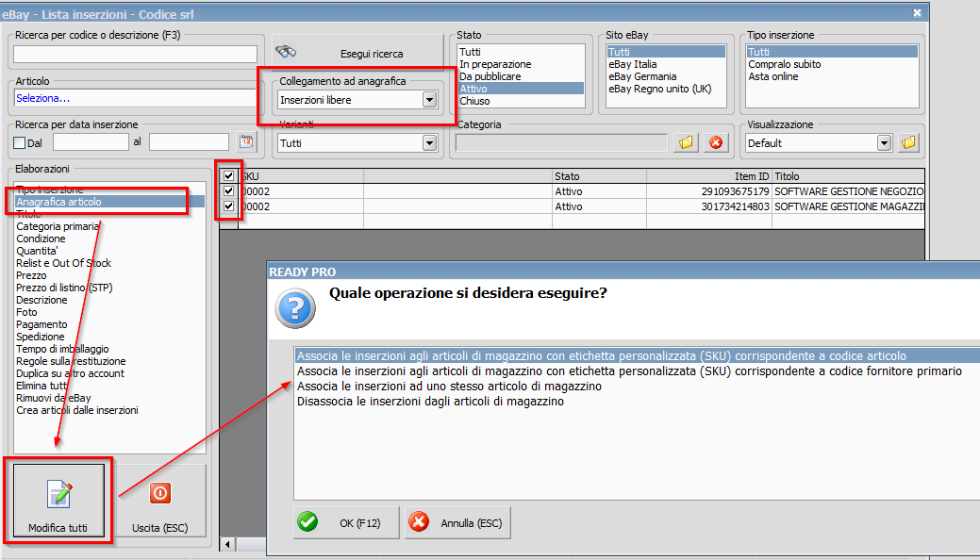Select Crea articoli dalle inserzioni
This screenshot has width=980, height=560.
pos(109,410)
